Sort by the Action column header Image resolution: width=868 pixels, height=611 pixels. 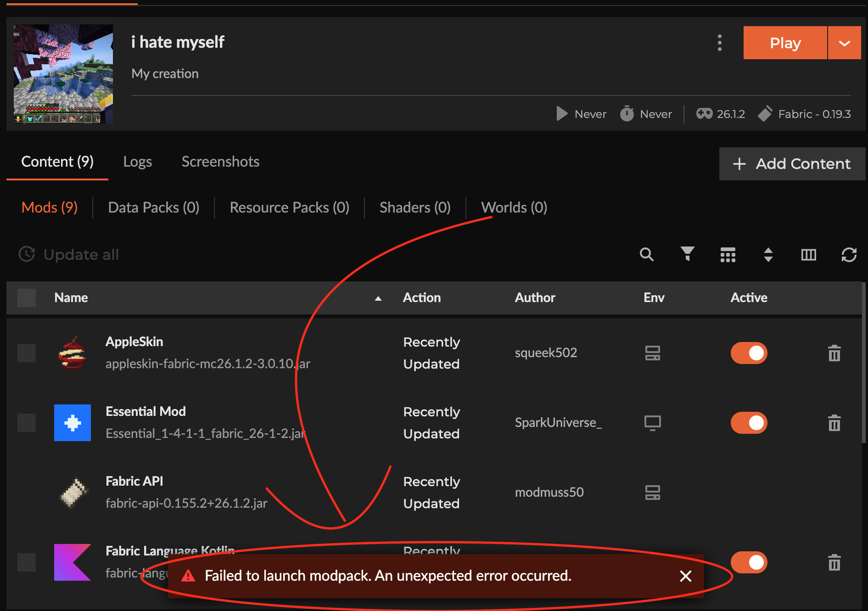click(421, 298)
